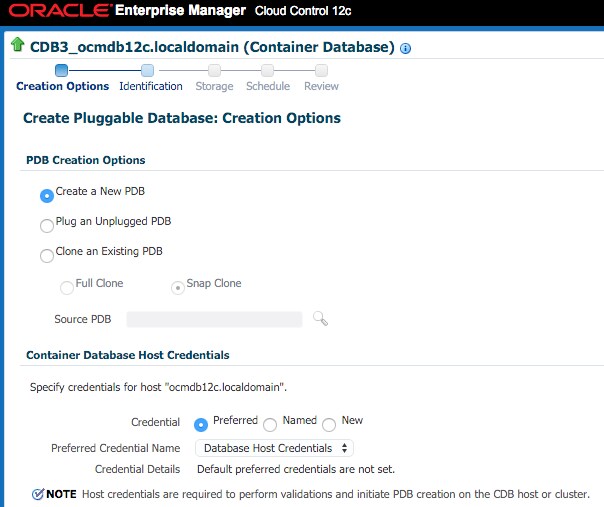The height and width of the screenshot is (507, 604).
Task: Select Clone an Existing PDB option
Action: coord(47,256)
